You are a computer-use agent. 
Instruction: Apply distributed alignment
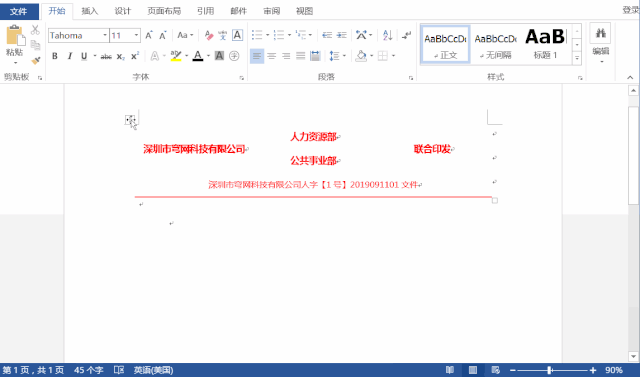pos(315,56)
